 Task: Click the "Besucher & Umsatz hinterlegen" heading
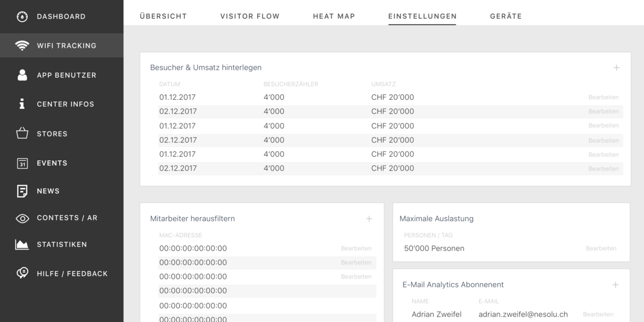(x=206, y=68)
